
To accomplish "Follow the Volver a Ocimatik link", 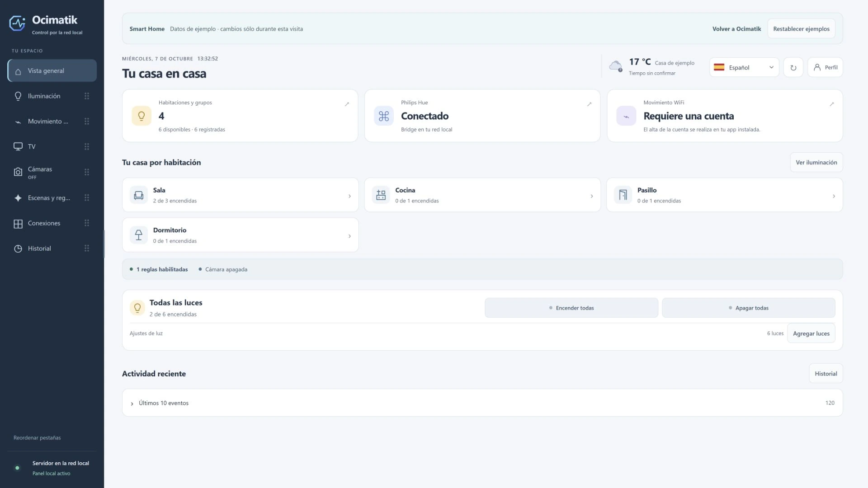I will (x=736, y=29).
